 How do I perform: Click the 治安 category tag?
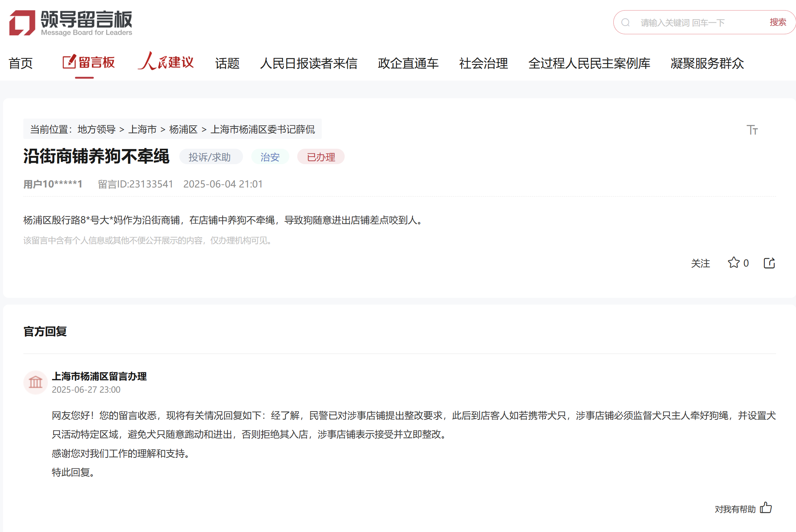click(270, 157)
